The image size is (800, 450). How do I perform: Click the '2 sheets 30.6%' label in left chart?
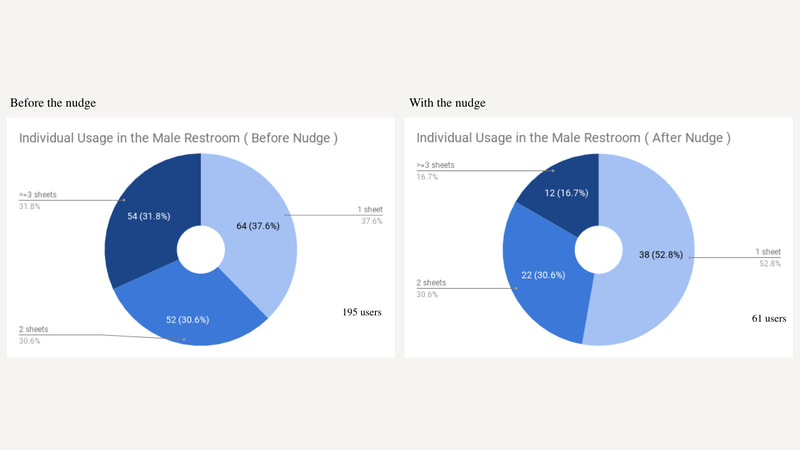tap(34, 335)
